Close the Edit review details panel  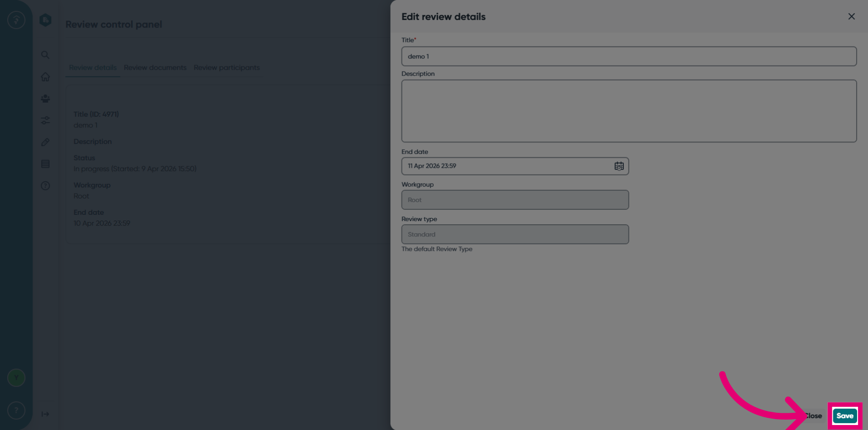click(x=851, y=16)
